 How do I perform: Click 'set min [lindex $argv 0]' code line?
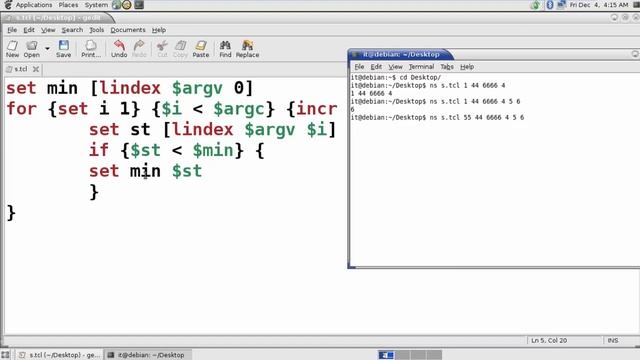tap(130, 88)
